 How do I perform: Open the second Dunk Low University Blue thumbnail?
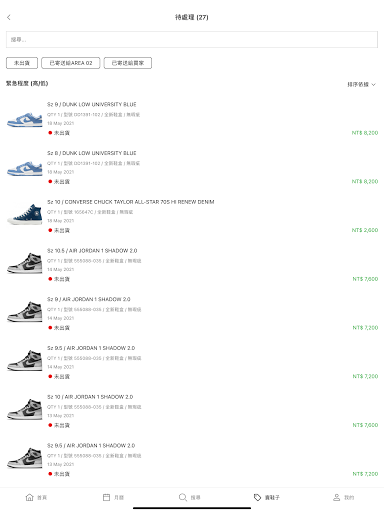(x=25, y=168)
